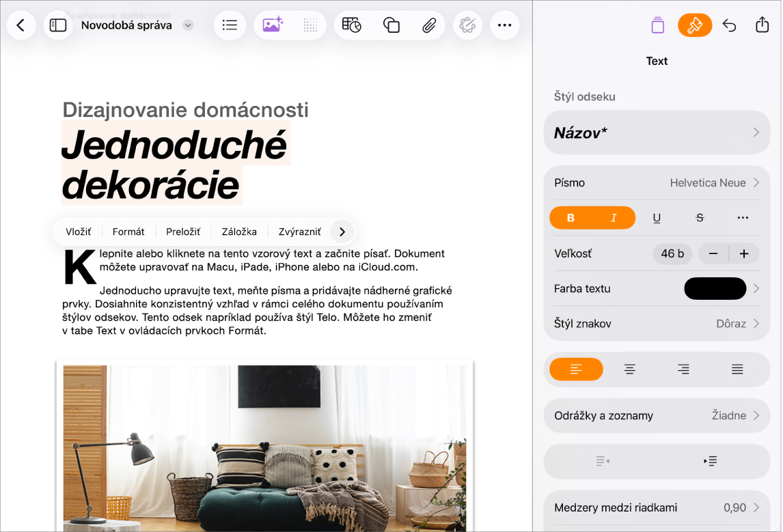Open Farba textu color chevron
Viewport: 783px width, 532px height.
click(756, 288)
